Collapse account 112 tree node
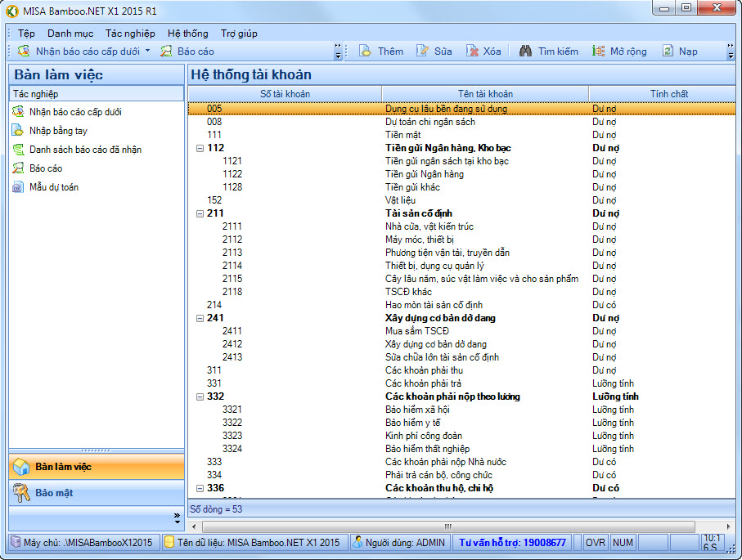Screen dimensions: 742x560 click(200, 148)
